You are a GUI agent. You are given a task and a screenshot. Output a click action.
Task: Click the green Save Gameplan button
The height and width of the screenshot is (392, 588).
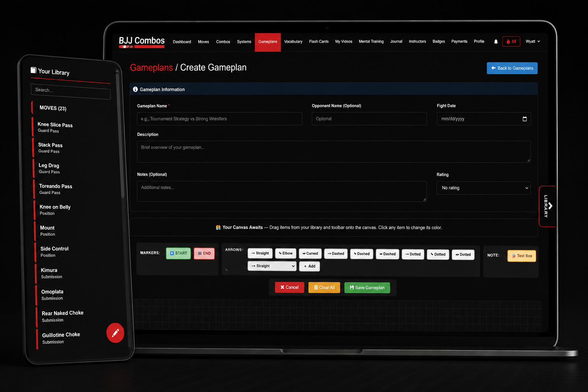[x=367, y=288]
